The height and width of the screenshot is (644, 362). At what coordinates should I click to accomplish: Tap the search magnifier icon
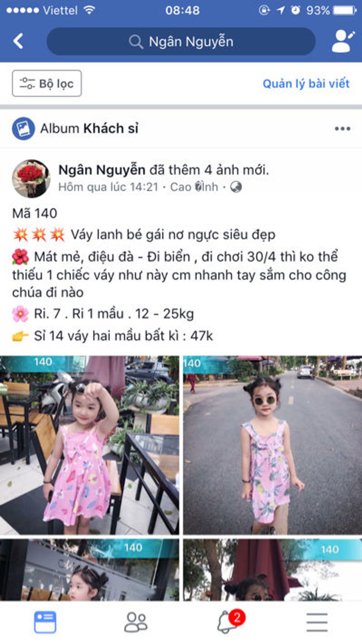(x=136, y=42)
